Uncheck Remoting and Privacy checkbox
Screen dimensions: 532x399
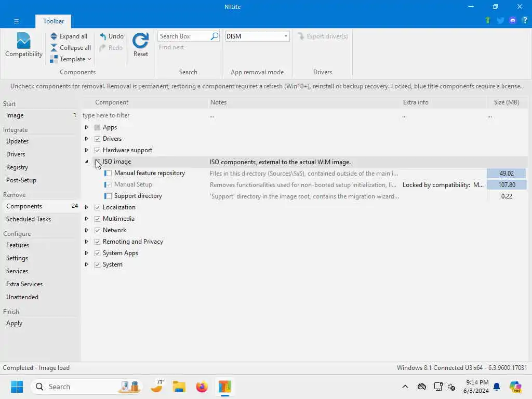pyautogui.click(x=97, y=242)
